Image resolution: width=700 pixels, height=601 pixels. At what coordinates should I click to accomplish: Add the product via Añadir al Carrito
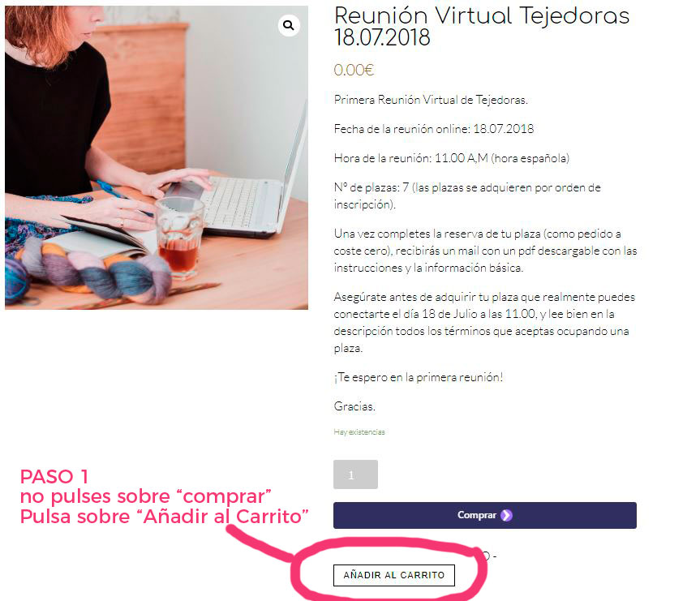point(393,575)
